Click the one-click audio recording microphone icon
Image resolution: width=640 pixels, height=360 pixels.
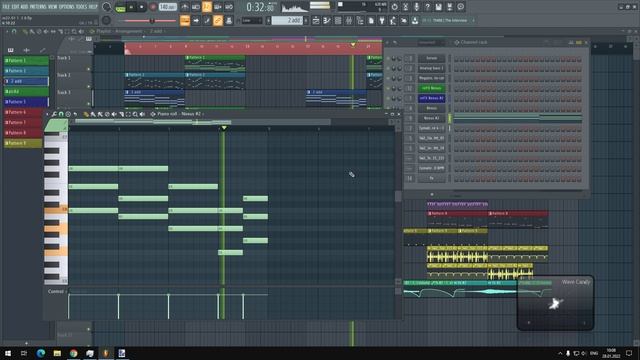416,7
